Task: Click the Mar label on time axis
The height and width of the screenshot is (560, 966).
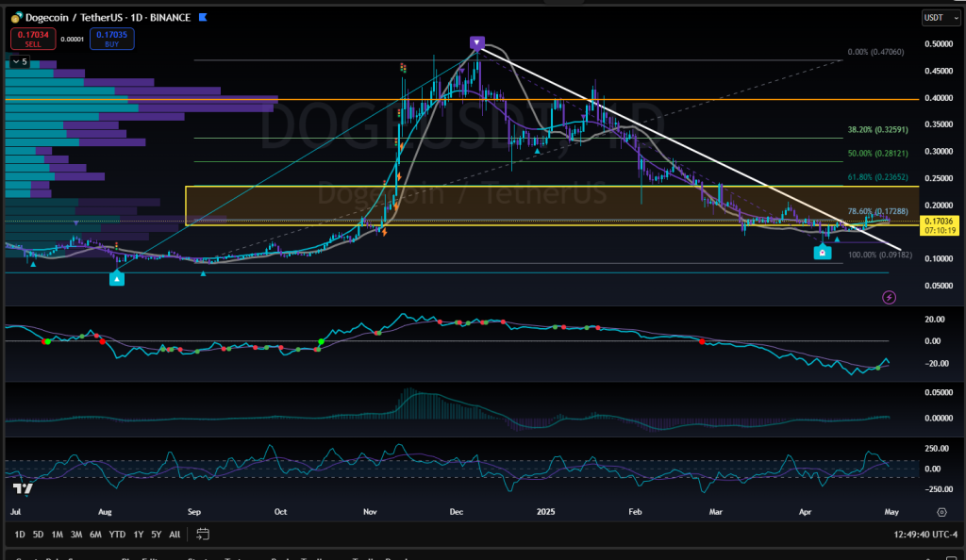Action: coord(716,512)
